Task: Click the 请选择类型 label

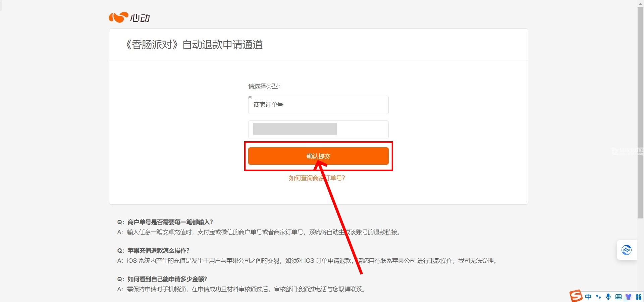Action: [x=264, y=86]
